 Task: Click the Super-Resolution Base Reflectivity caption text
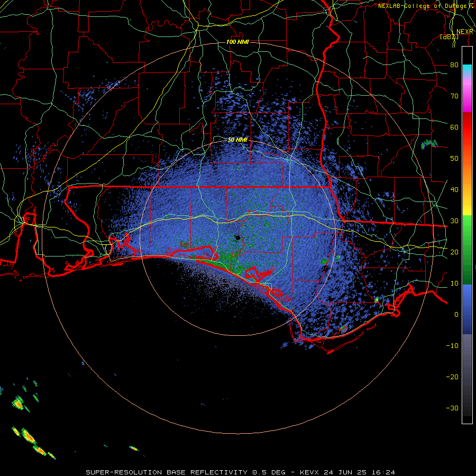tap(167, 472)
